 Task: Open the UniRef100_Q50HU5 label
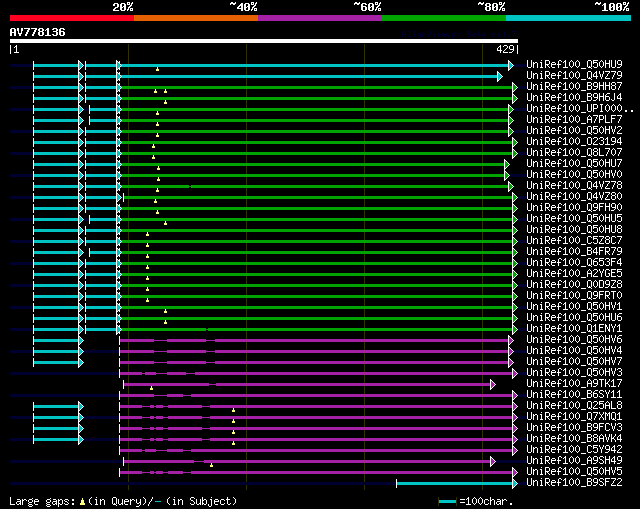pyautogui.click(x=574, y=218)
